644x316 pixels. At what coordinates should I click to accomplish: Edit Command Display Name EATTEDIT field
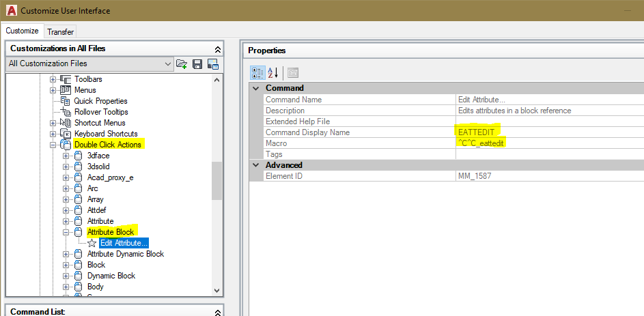[x=550, y=132]
